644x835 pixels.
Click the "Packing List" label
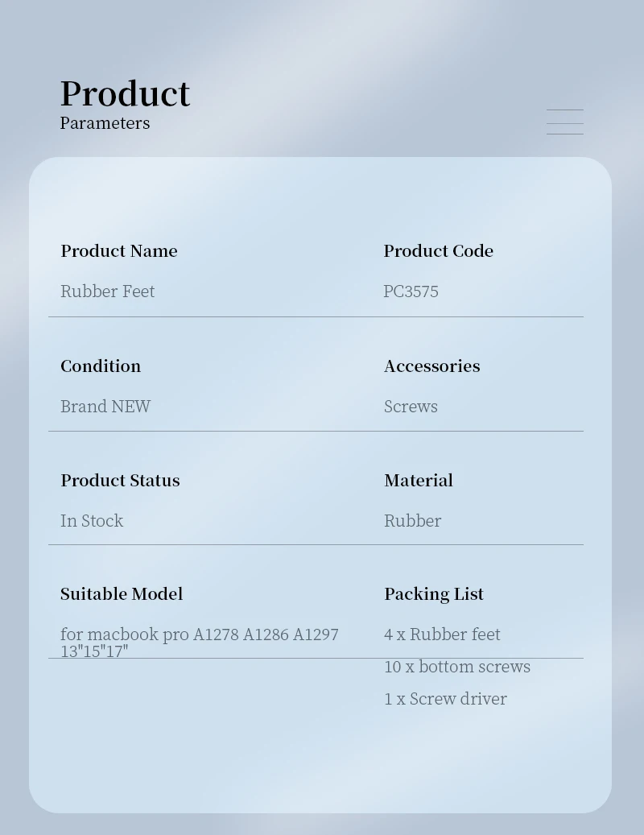click(x=434, y=594)
